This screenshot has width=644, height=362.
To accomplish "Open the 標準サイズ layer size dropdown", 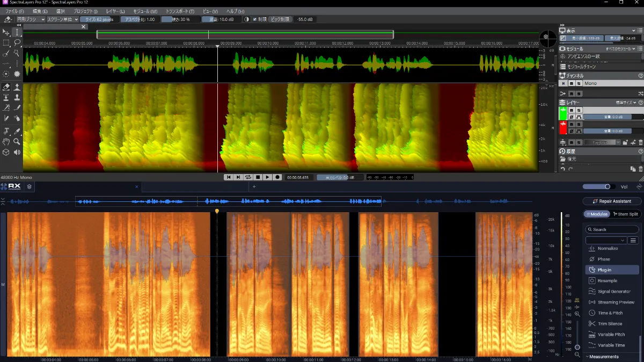I will tap(626, 103).
